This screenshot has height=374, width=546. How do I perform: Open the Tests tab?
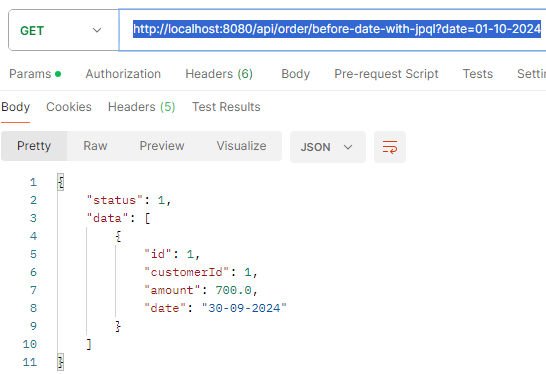tap(477, 74)
